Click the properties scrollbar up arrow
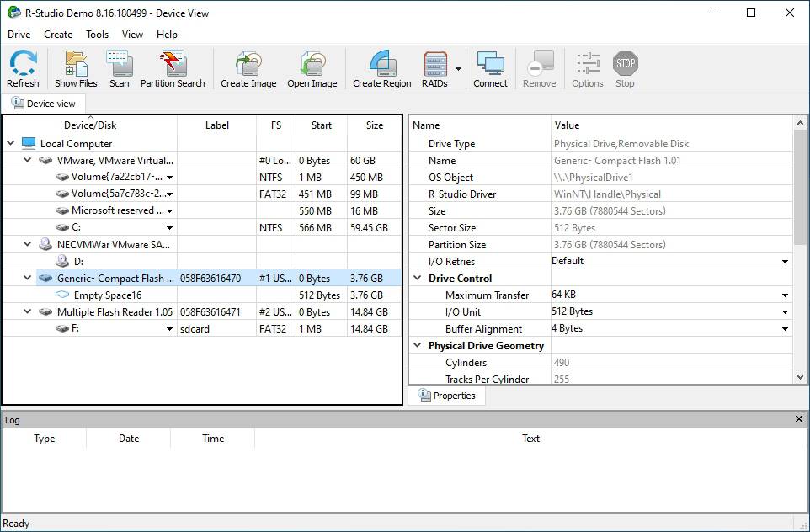810x532 pixels. coord(800,123)
